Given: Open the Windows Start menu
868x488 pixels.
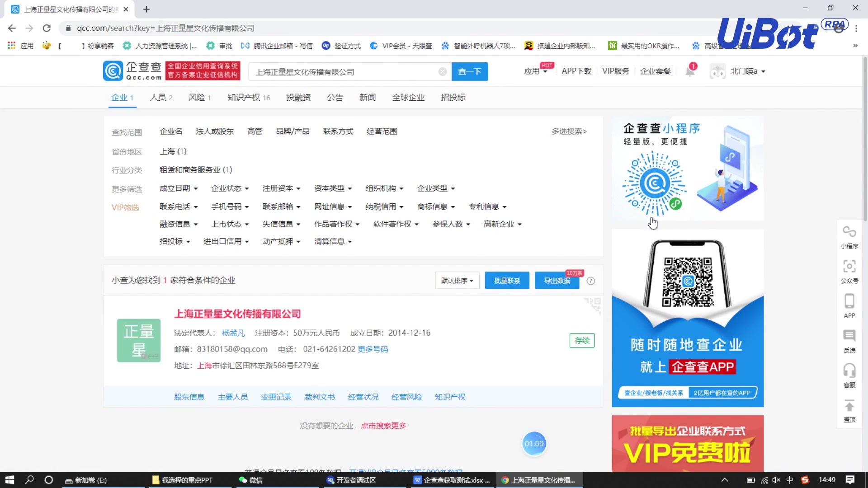Looking at the screenshot, I should 9,480.
